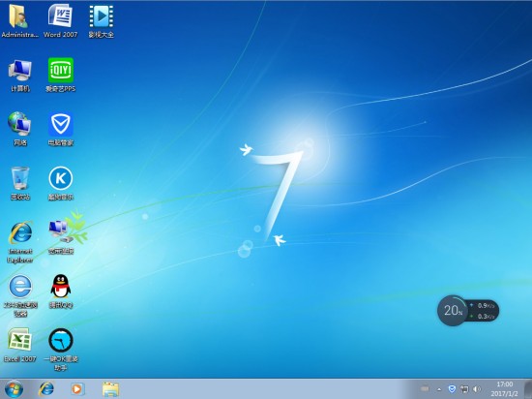Launch the Tencent QQ penguin icon
This screenshot has width=532, height=399.
click(61, 292)
